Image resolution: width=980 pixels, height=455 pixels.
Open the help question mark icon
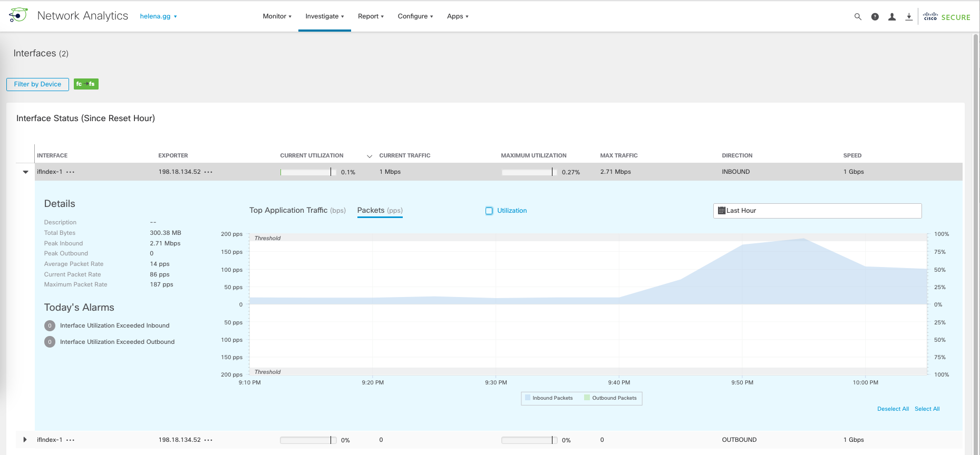tap(875, 17)
